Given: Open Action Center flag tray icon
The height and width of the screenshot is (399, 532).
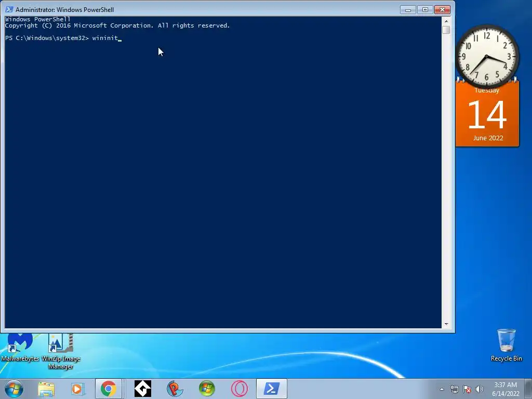Looking at the screenshot, I should pos(467,389).
